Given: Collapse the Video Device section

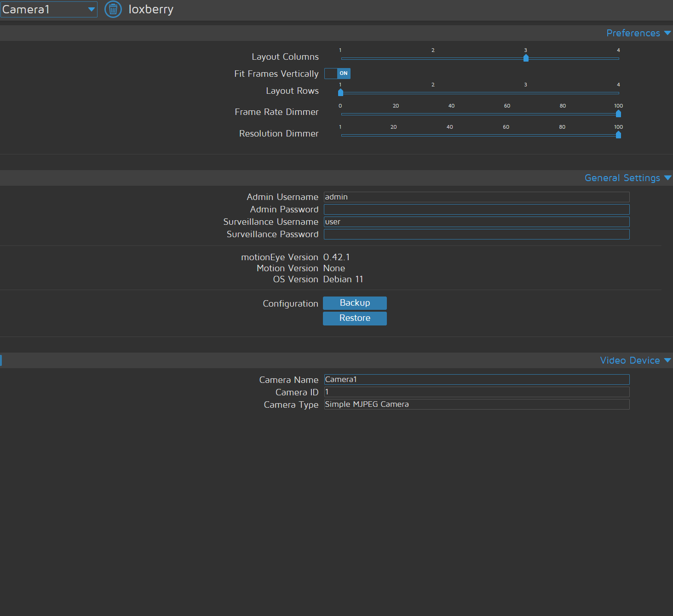Looking at the screenshot, I should coord(635,360).
